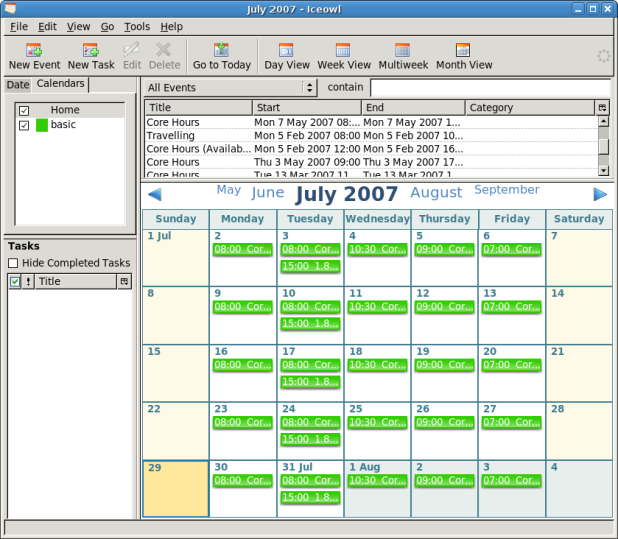The height and width of the screenshot is (539, 618).
Task: Click the event list scroll down arrow
Action: [603, 170]
